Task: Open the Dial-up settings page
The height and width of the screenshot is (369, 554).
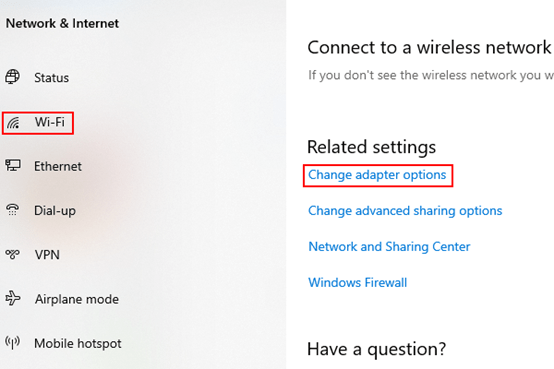Action: 55,211
